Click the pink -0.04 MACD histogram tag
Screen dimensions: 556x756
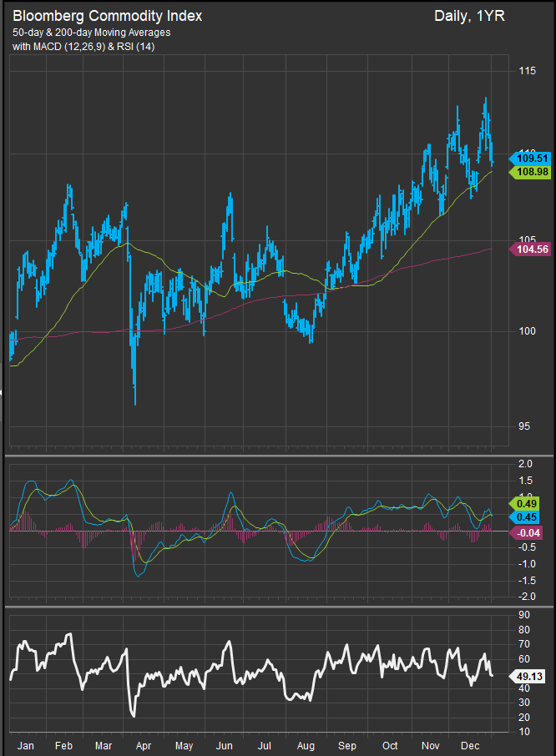(x=530, y=532)
